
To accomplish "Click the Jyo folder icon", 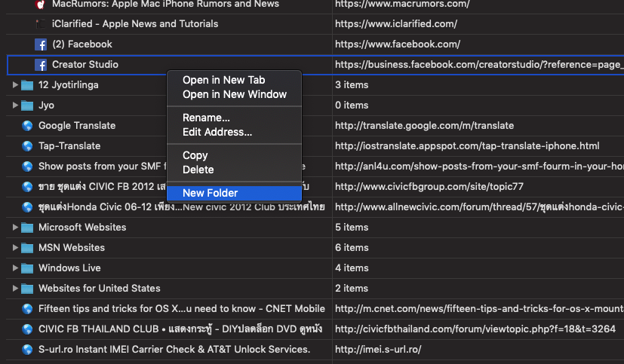I will (27, 106).
